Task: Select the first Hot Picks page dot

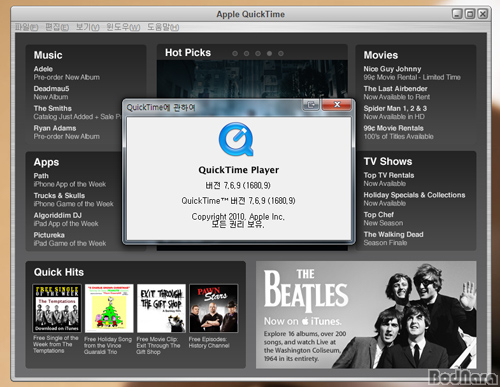Action: click(x=235, y=53)
